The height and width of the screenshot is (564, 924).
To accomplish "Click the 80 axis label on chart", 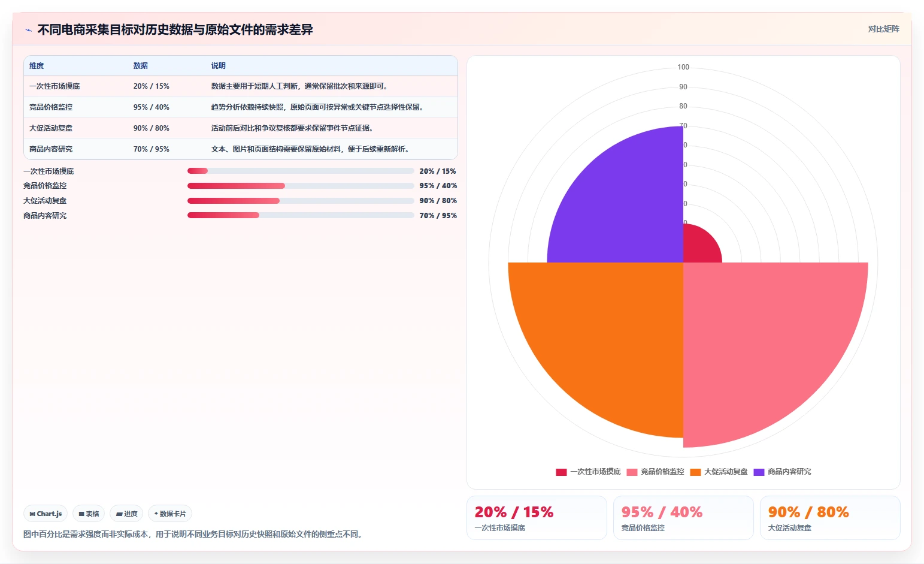I will point(683,106).
